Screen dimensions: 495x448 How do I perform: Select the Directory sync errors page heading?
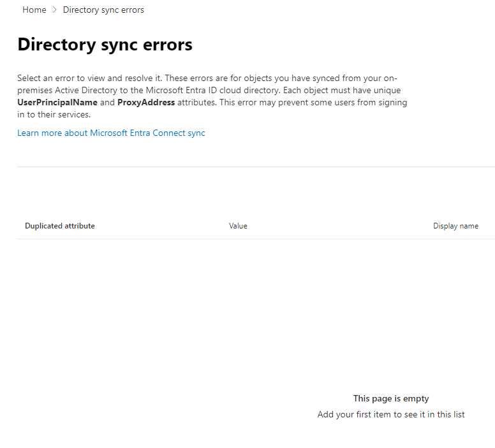(105, 45)
